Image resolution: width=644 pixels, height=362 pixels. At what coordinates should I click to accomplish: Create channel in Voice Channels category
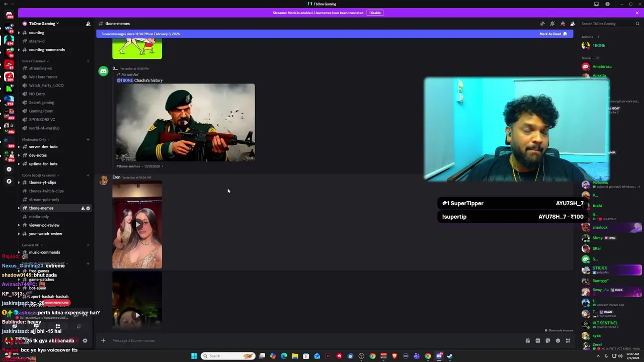88,61
